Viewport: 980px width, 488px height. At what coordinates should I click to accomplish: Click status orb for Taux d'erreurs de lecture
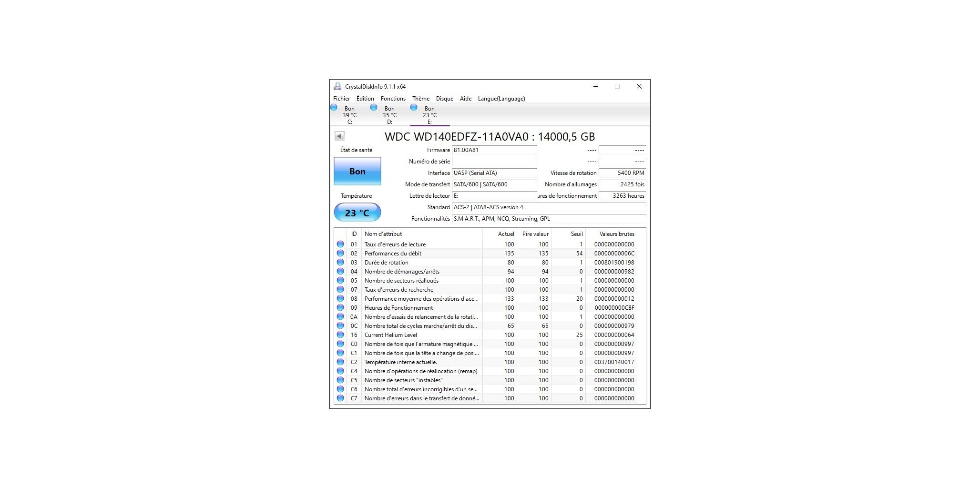[340, 244]
